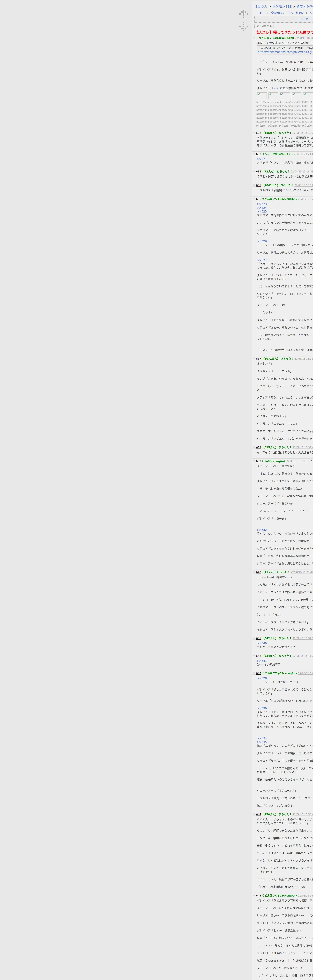Toggle the triangle beside post 636
Screen dimensions: 313x980
click(x=254, y=199)
